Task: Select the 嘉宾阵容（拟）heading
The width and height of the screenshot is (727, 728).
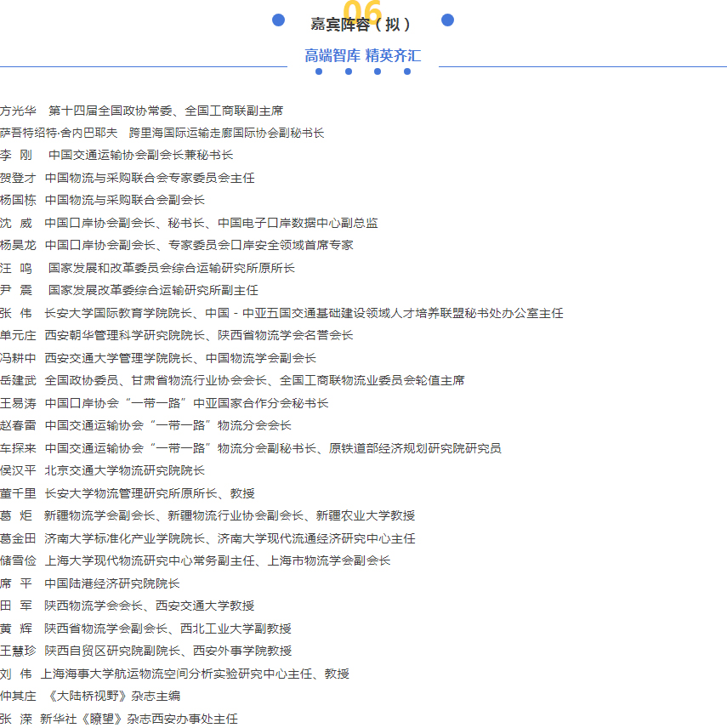Action: coord(362,25)
